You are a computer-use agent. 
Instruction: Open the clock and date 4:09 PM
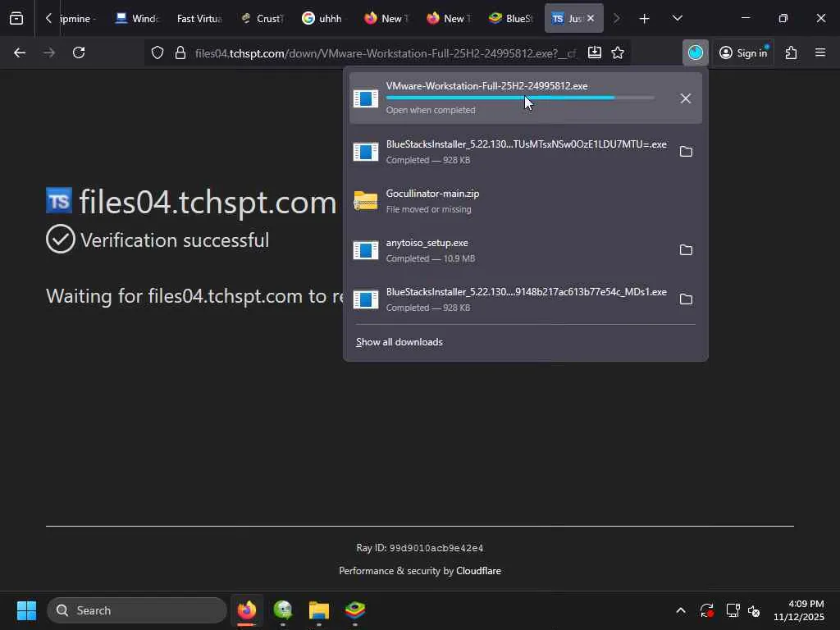pos(798,610)
